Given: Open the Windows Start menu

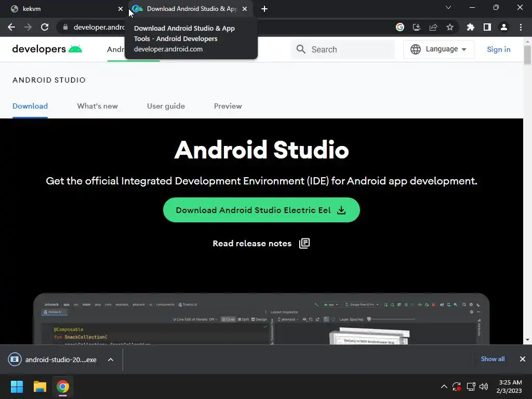Looking at the screenshot, I should tap(17, 387).
